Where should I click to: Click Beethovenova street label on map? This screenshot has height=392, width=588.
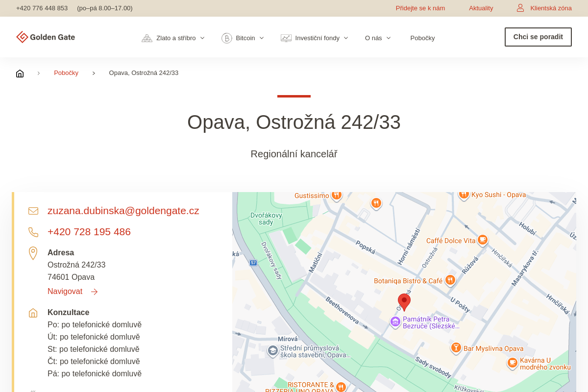[x=342, y=311]
